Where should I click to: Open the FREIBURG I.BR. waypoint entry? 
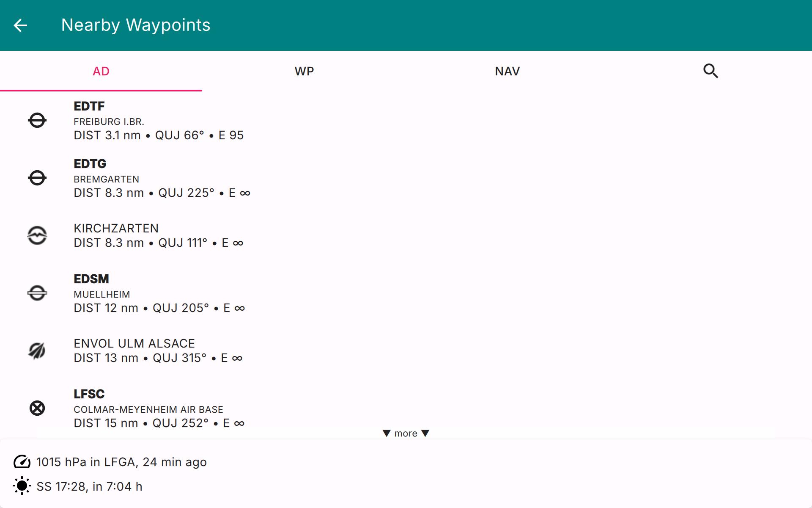[109, 121]
